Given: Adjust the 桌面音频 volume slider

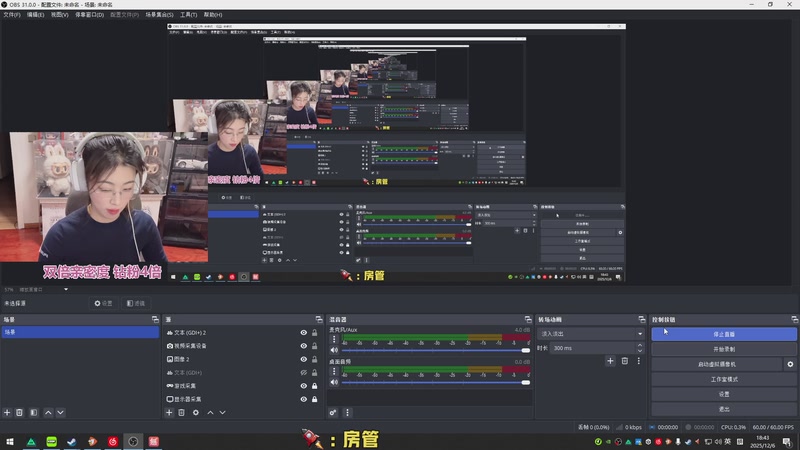Looking at the screenshot, I should pos(436,382).
